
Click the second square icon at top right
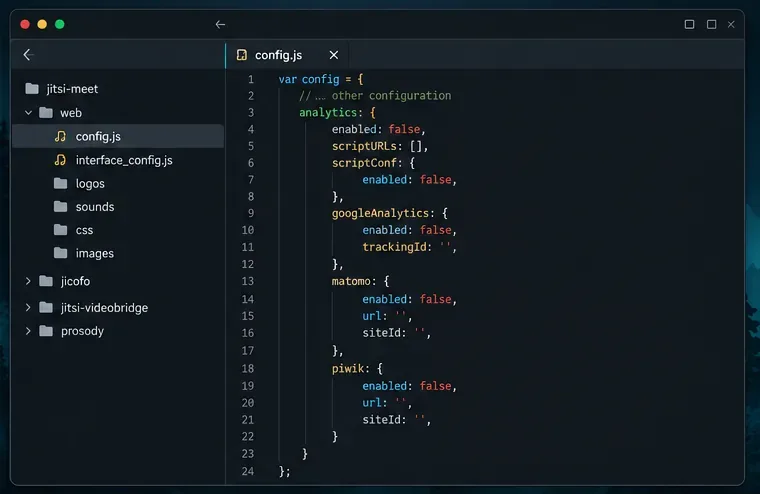click(712, 24)
